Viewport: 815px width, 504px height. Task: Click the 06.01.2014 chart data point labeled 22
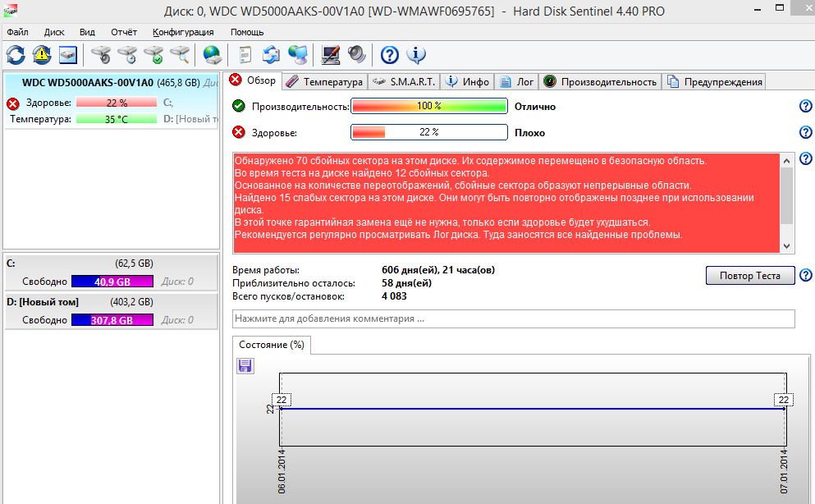282,409
